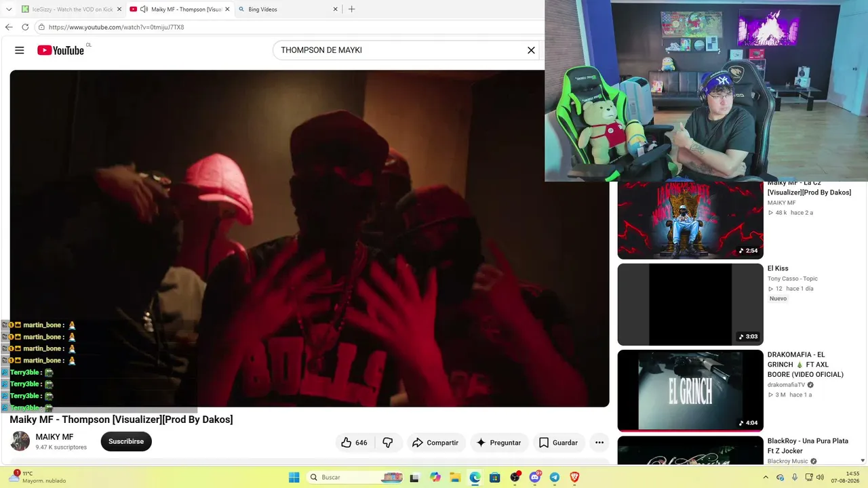Click on the video player to pause

(x=309, y=239)
